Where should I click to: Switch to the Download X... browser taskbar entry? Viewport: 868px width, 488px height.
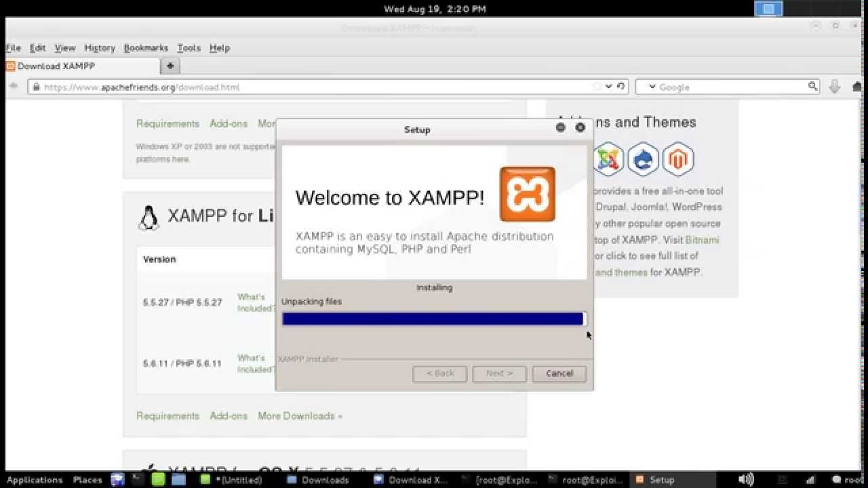[x=412, y=480]
